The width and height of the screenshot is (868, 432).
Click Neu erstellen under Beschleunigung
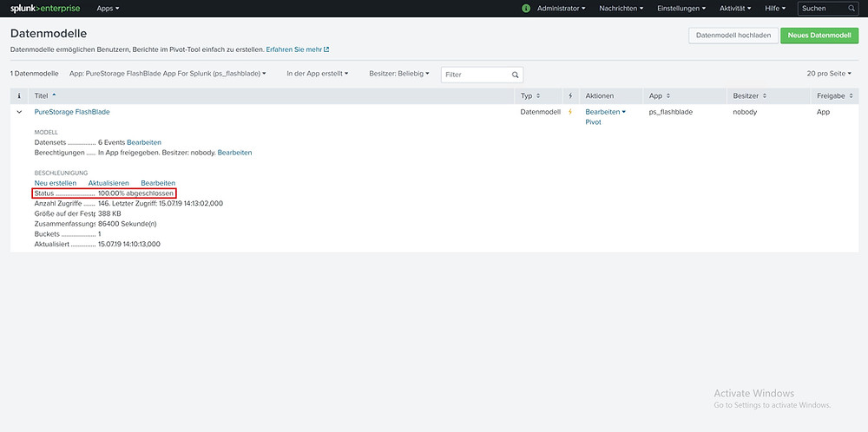click(x=56, y=182)
